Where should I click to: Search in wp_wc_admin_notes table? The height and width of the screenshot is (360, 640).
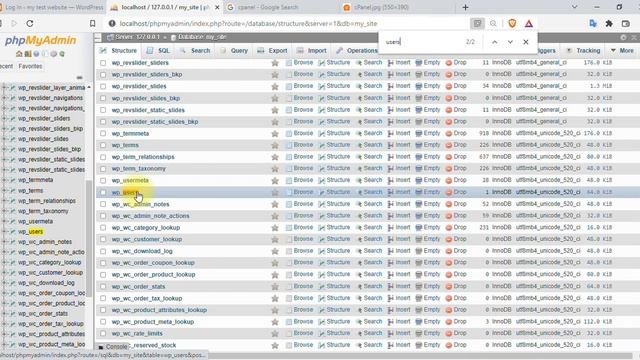point(369,204)
